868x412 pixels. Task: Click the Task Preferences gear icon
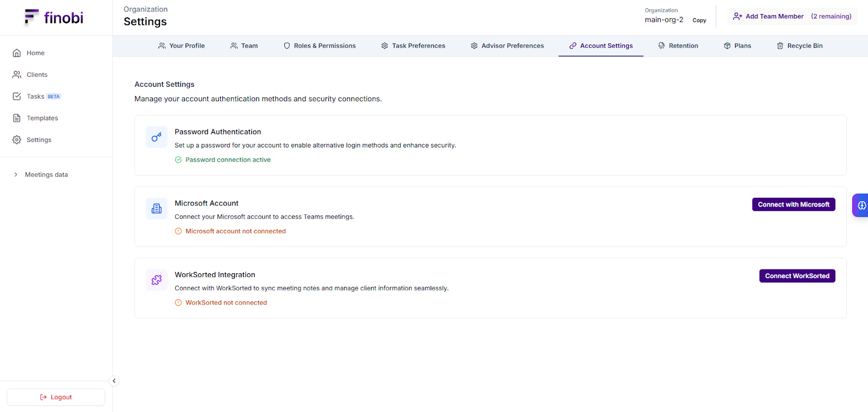click(385, 46)
